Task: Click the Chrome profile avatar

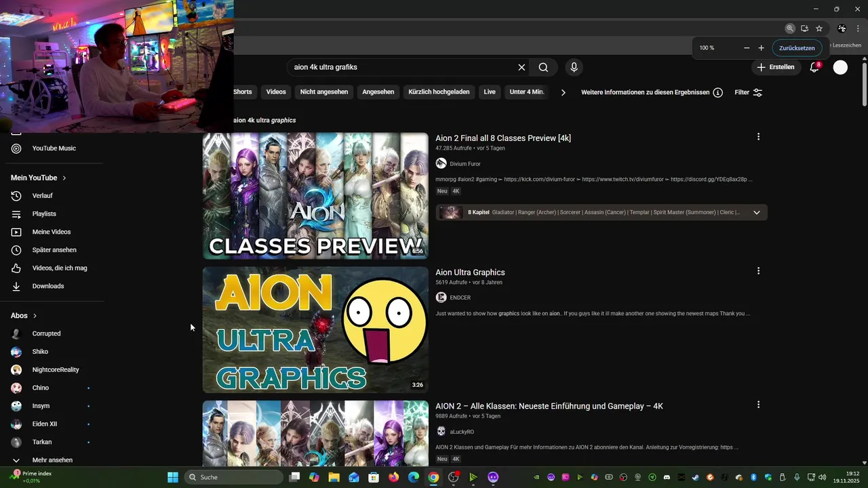Action: tap(842, 28)
